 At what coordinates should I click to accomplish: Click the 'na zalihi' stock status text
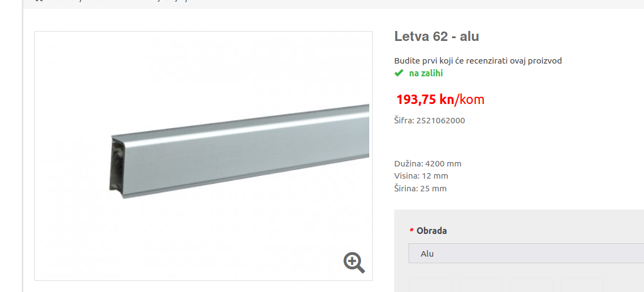[x=426, y=74]
